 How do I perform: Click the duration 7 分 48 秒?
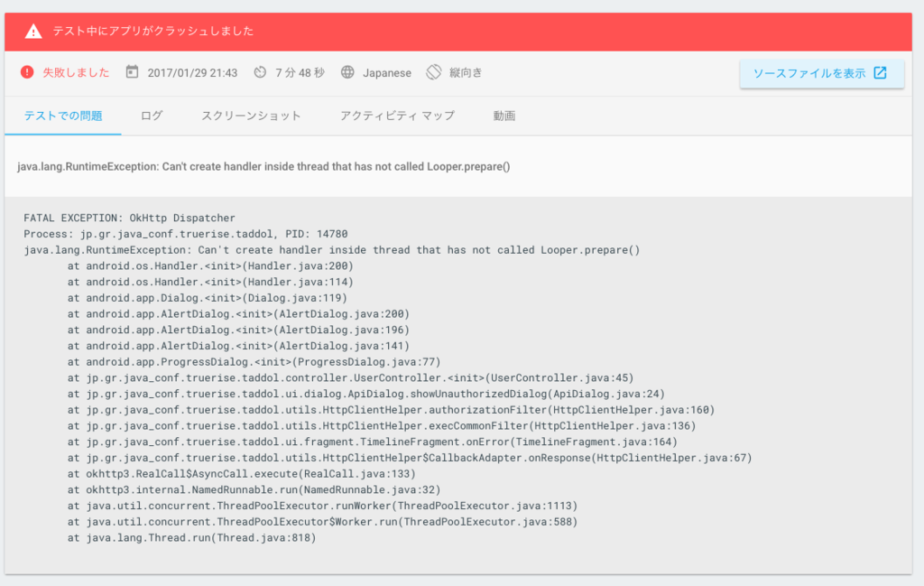coord(300,73)
